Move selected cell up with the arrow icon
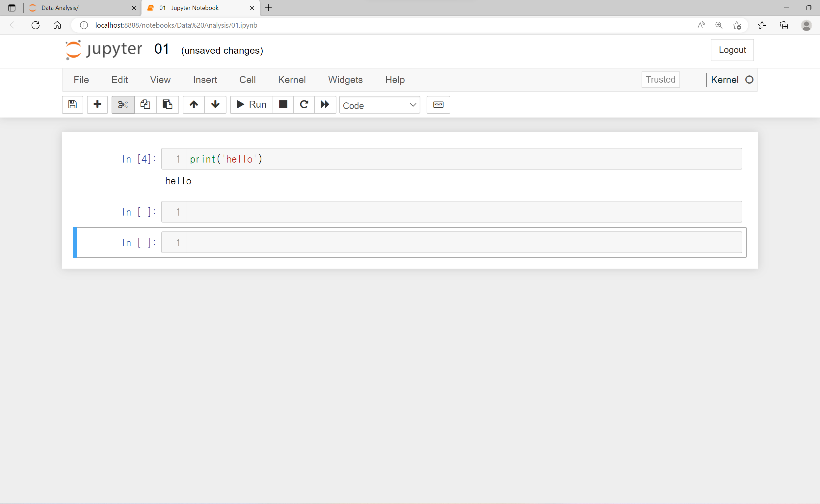The width and height of the screenshot is (820, 504). [194, 105]
